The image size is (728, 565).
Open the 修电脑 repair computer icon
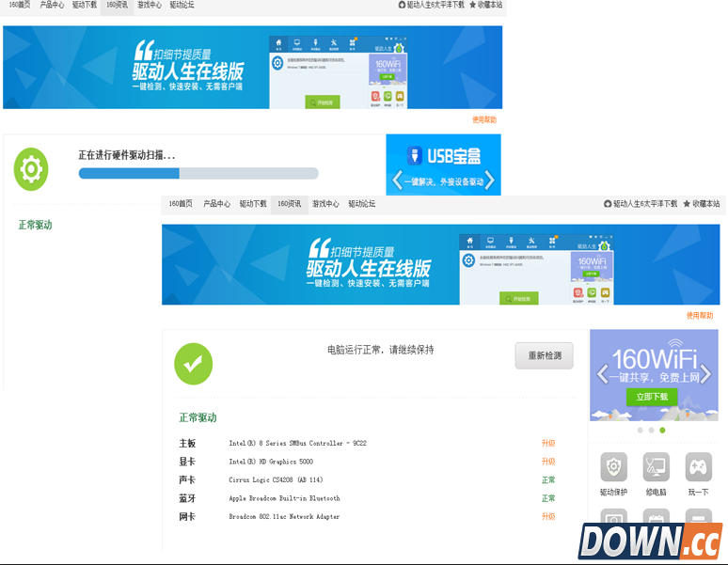coord(656,467)
